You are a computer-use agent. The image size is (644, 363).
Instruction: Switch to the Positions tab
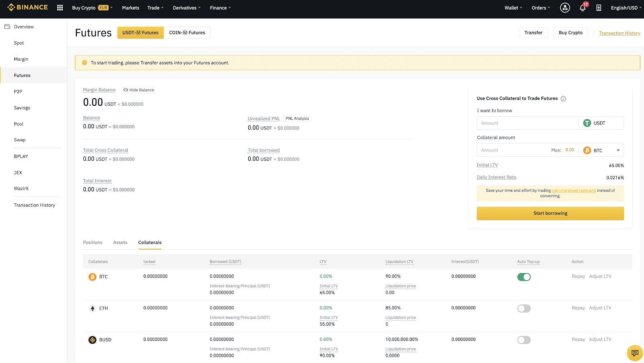93,242
